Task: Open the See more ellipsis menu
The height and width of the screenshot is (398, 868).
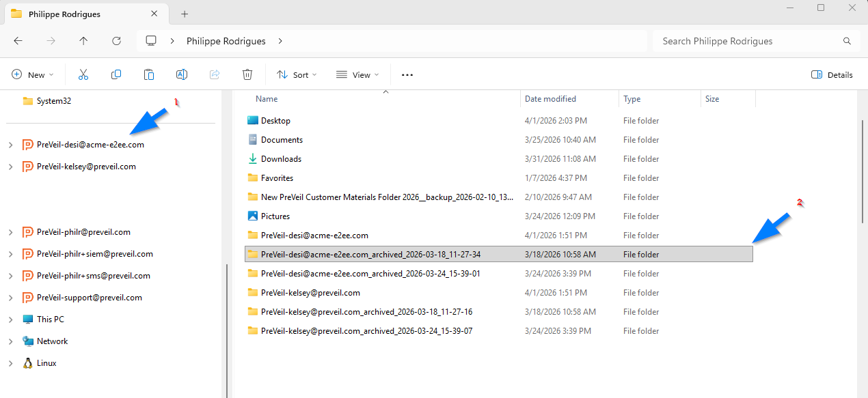Action: click(x=407, y=74)
